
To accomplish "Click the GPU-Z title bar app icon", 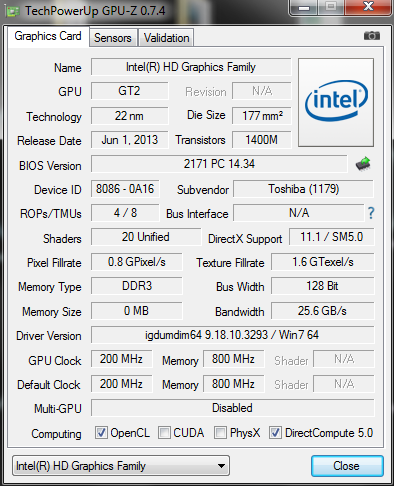I will point(12,11).
